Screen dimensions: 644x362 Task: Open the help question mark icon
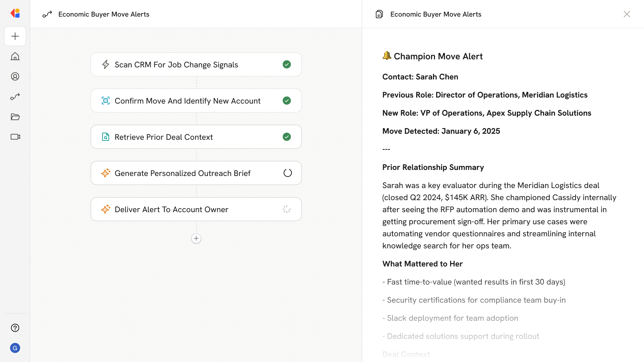[15, 328]
